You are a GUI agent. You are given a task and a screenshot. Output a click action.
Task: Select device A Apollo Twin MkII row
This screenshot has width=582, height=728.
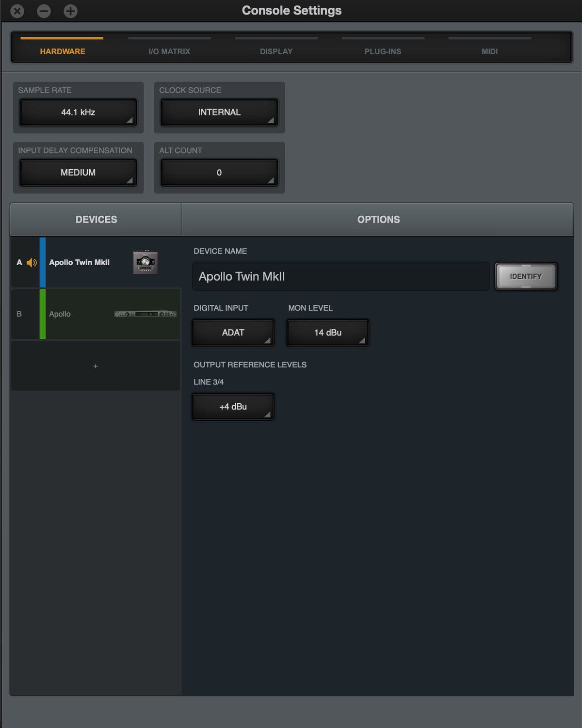click(96, 262)
